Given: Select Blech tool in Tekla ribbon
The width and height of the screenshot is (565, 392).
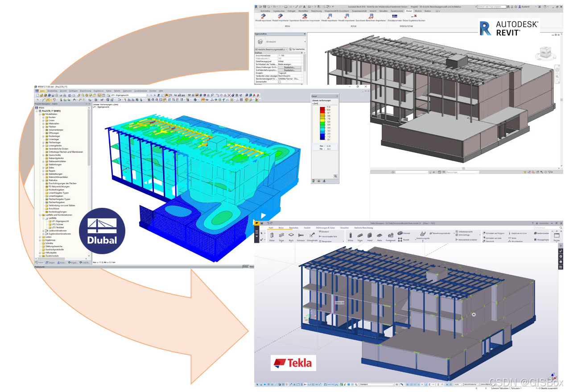Looking at the screenshot, I should [291, 236].
